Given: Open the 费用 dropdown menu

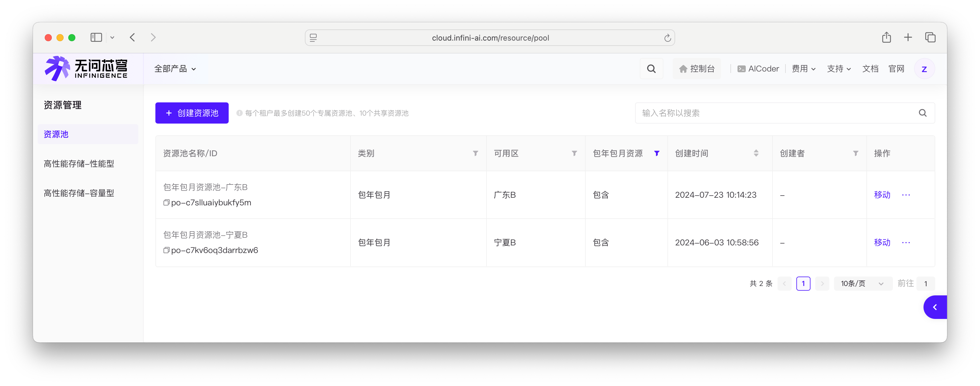Looking at the screenshot, I should pyautogui.click(x=803, y=69).
